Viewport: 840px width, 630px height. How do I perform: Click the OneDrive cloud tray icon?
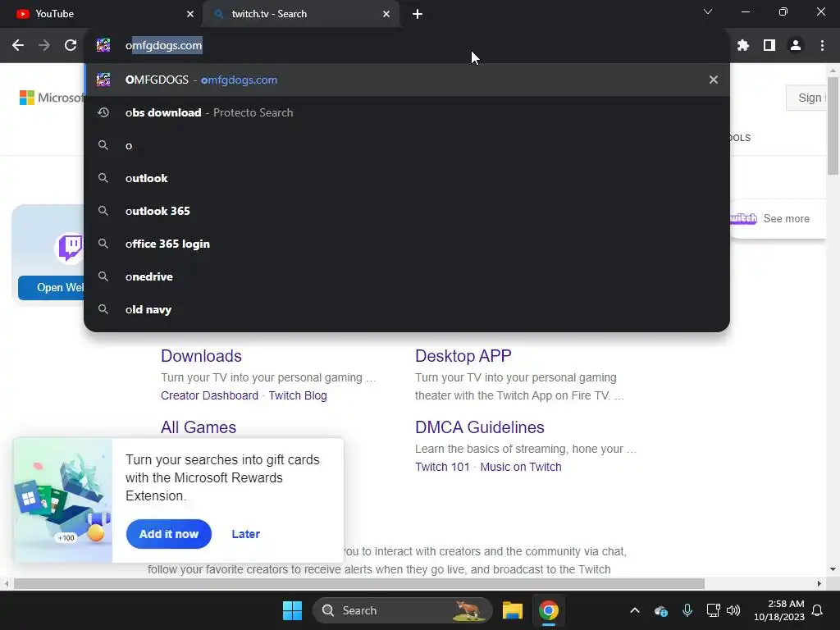pyautogui.click(x=661, y=610)
